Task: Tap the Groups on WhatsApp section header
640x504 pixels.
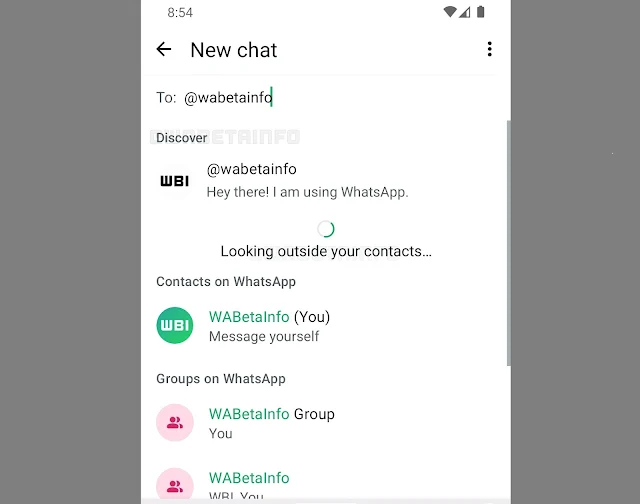Action: click(x=221, y=379)
